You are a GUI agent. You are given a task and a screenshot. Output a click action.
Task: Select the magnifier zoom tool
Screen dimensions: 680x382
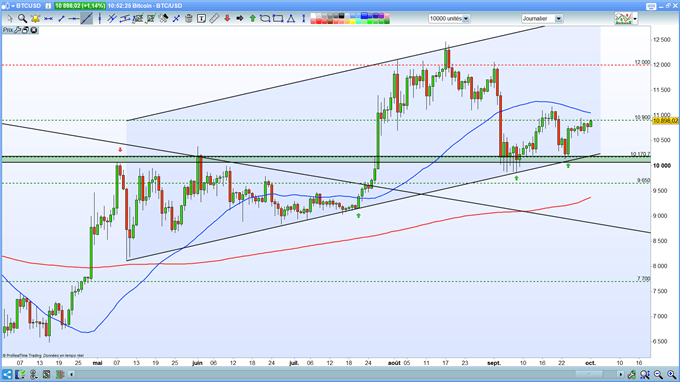(x=22, y=18)
